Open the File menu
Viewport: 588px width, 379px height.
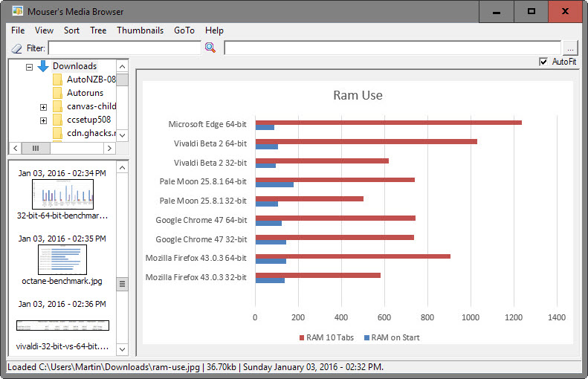click(x=18, y=30)
